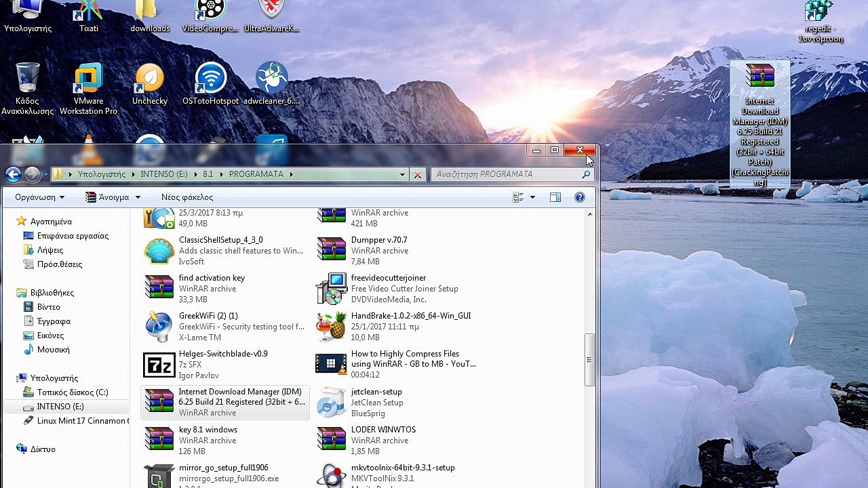Click the INTENSO (E:) breadcrumb segment
Viewport: 868px width, 488px height.
tap(164, 174)
